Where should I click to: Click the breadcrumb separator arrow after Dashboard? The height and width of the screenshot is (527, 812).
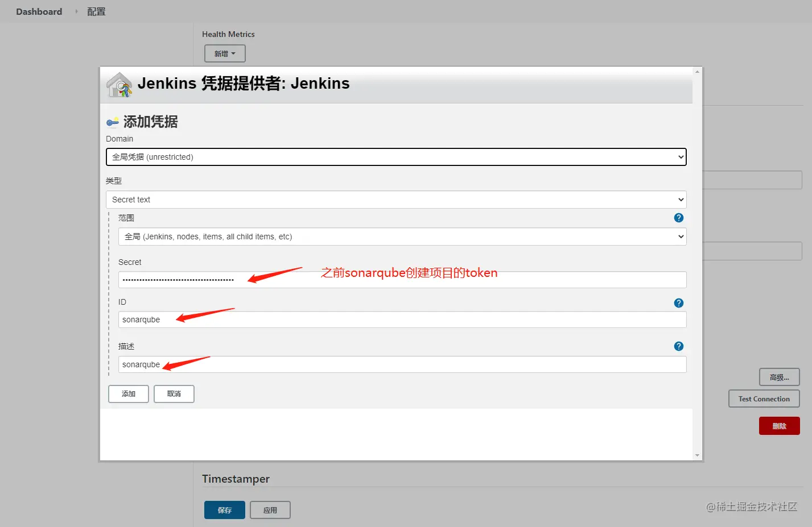pos(76,11)
